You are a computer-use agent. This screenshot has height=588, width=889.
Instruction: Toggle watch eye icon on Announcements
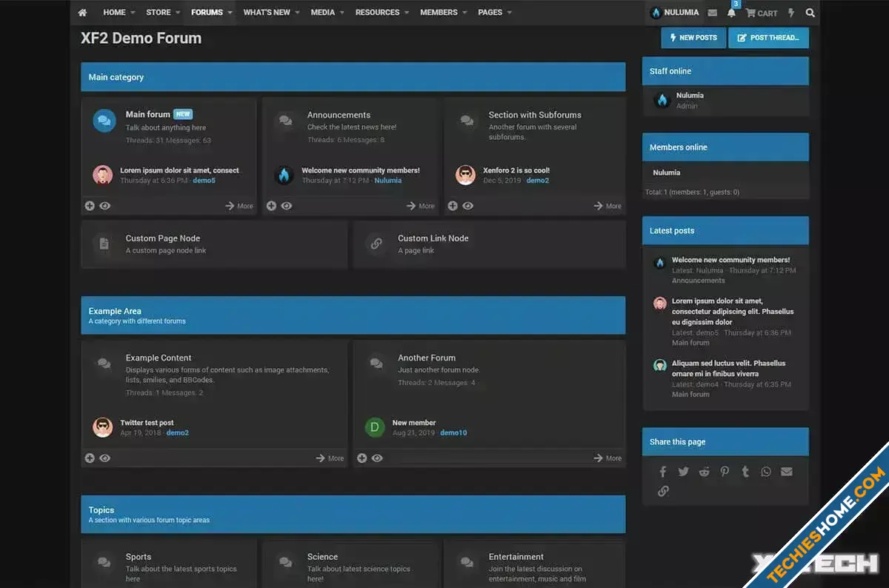pyautogui.click(x=287, y=206)
